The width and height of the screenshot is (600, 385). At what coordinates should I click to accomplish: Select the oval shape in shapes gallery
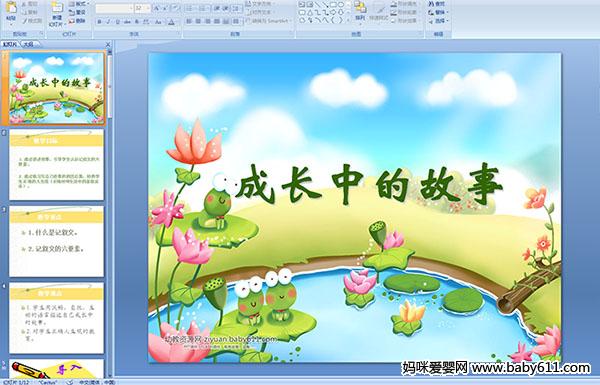click(341, 4)
